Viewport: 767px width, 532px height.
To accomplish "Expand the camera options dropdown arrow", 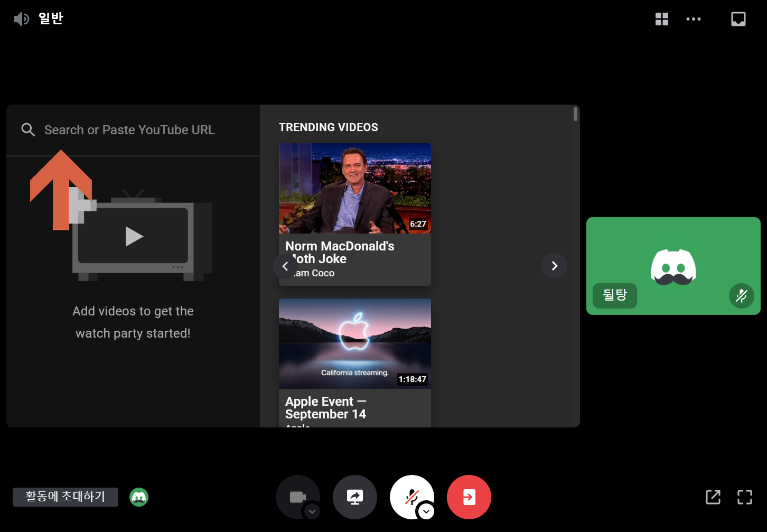I will [312, 511].
